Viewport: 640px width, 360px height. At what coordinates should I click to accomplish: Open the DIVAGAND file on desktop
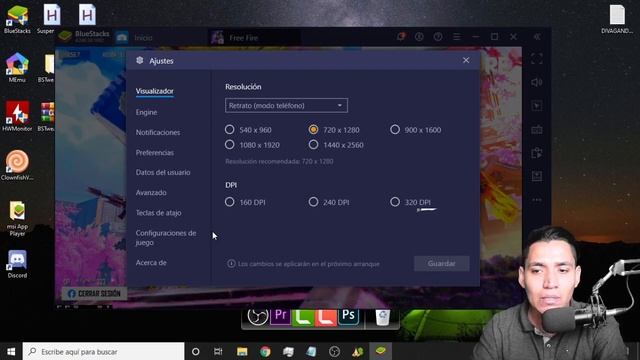pos(617,19)
